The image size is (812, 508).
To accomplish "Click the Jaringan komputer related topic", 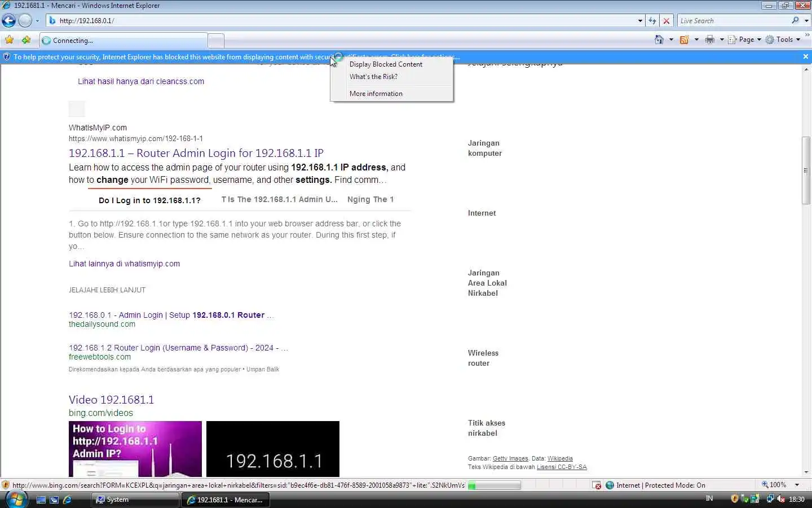I will point(485,148).
